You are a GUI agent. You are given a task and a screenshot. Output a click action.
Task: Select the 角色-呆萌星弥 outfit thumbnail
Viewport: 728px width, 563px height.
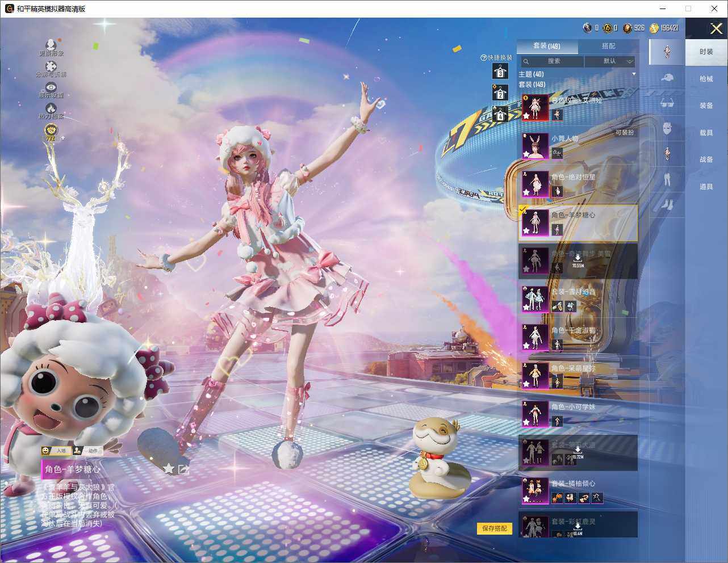point(535,376)
